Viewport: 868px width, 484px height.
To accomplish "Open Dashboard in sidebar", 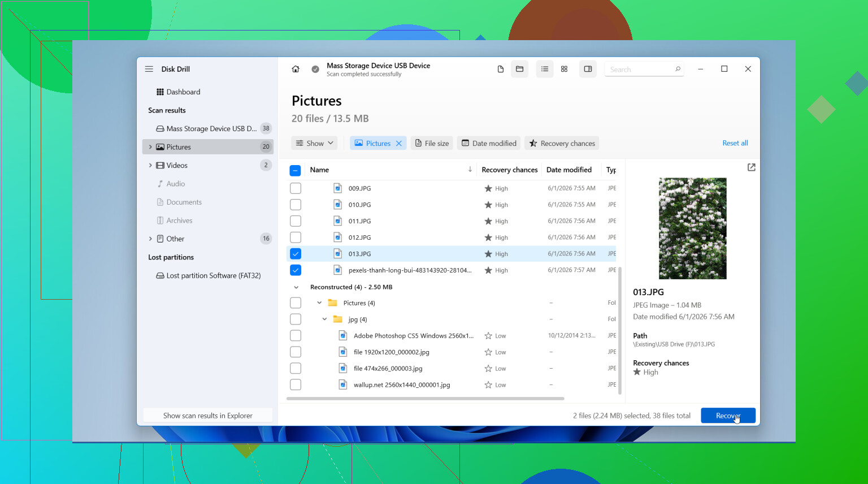I will 208,92.
